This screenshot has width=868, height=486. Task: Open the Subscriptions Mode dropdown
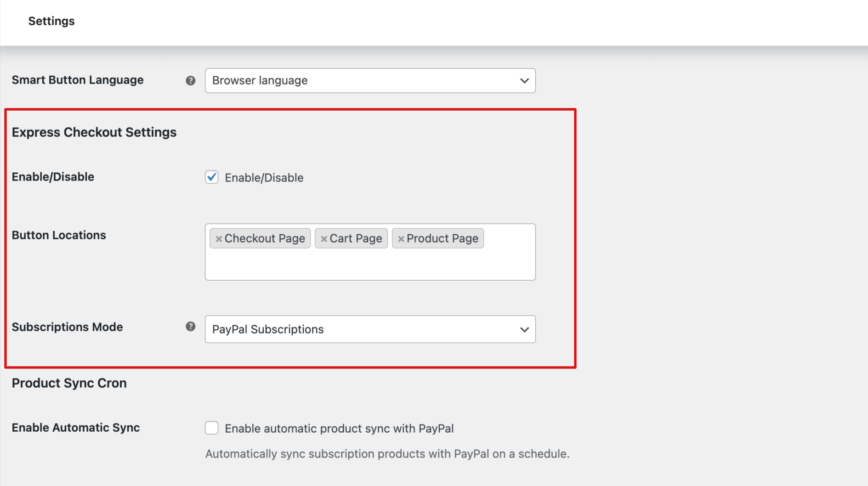(x=370, y=329)
